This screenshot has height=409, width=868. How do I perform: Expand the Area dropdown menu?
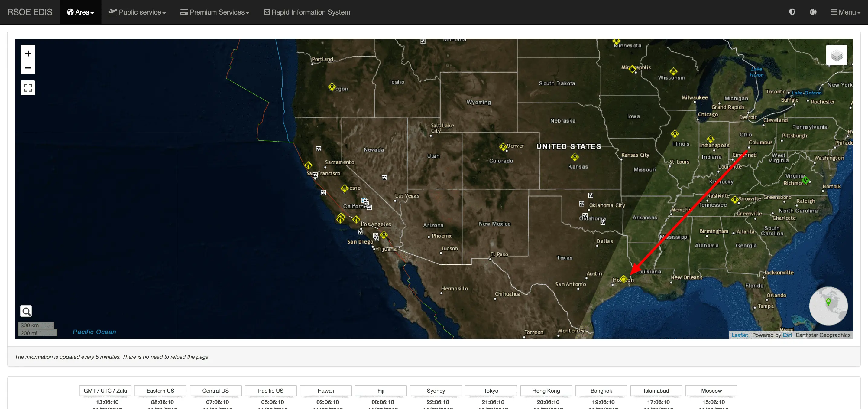coord(80,12)
